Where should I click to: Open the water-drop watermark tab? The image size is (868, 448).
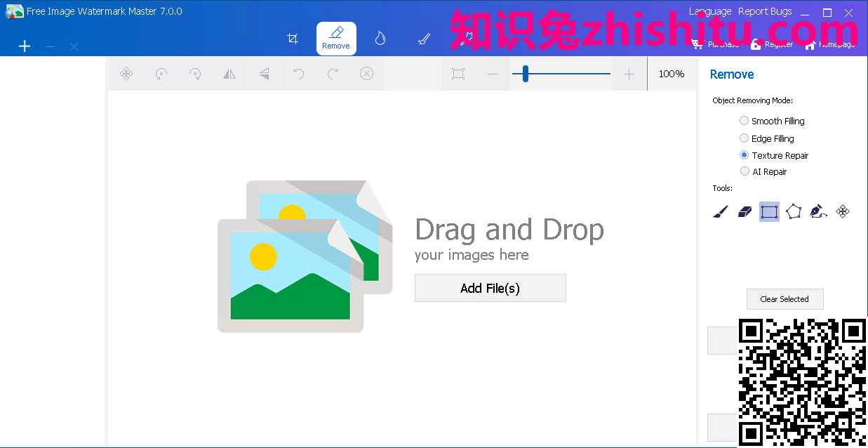click(380, 39)
